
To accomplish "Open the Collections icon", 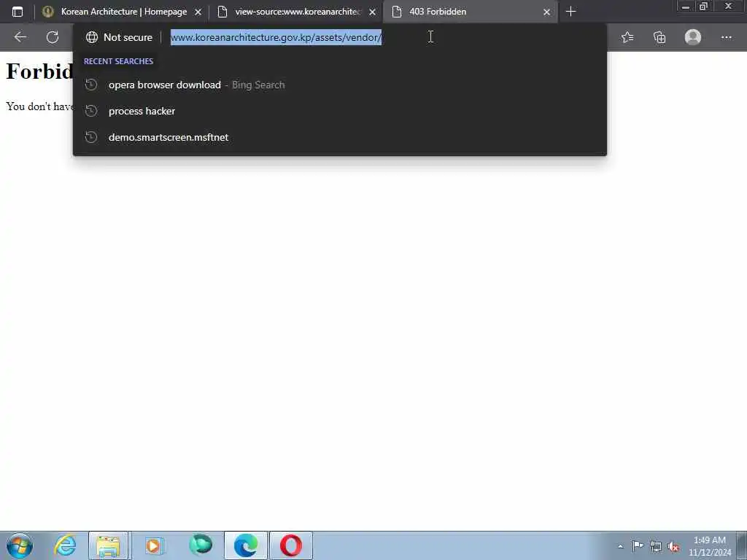I will coord(659,37).
